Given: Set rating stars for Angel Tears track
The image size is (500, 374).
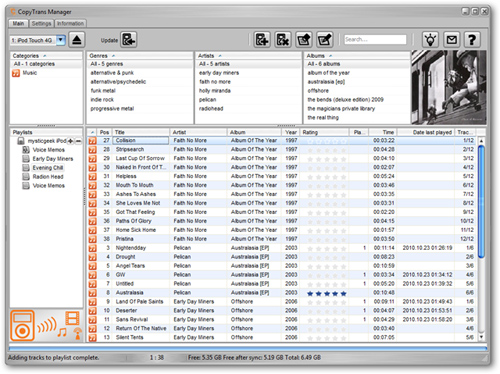Looking at the screenshot, I should pos(327,266).
